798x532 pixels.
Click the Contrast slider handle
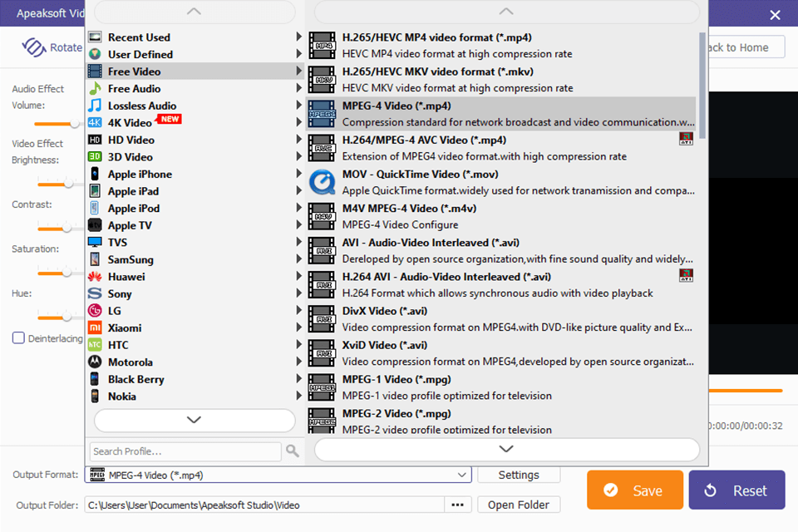66,228
